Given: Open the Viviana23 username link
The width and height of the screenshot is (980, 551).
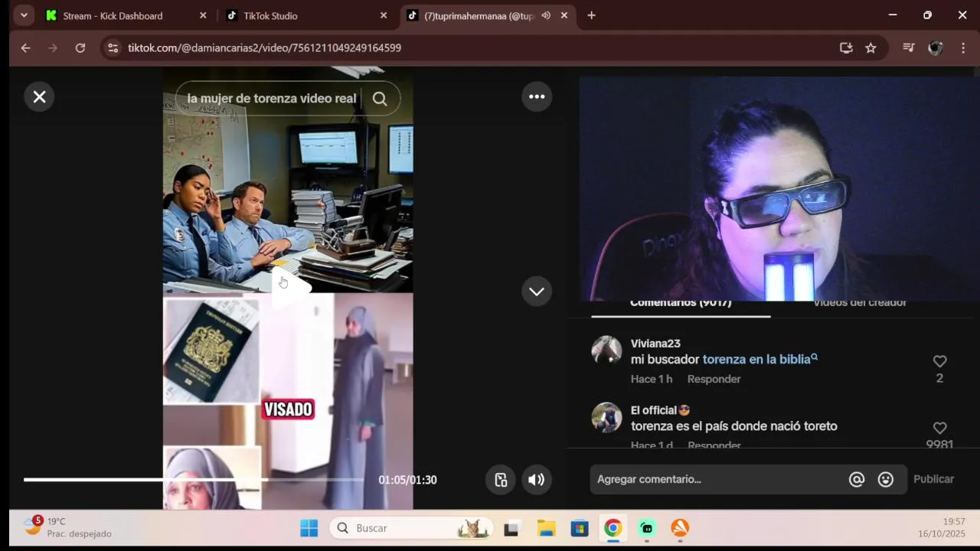Looking at the screenshot, I should 655,344.
